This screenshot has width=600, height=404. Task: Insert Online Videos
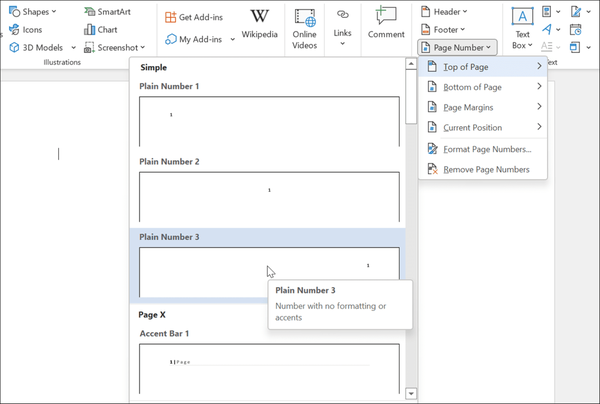(305, 29)
